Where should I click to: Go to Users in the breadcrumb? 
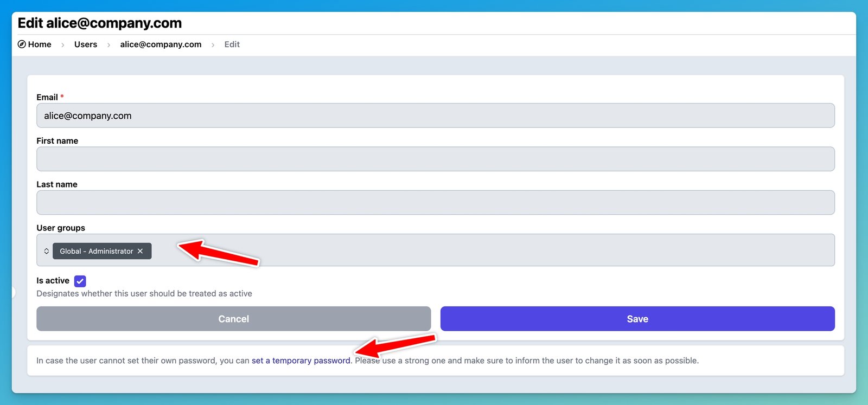click(86, 44)
